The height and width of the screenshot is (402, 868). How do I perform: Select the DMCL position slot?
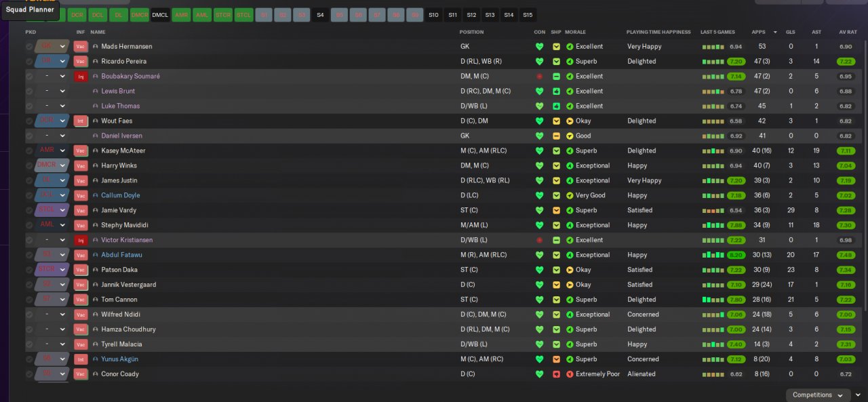click(160, 15)
